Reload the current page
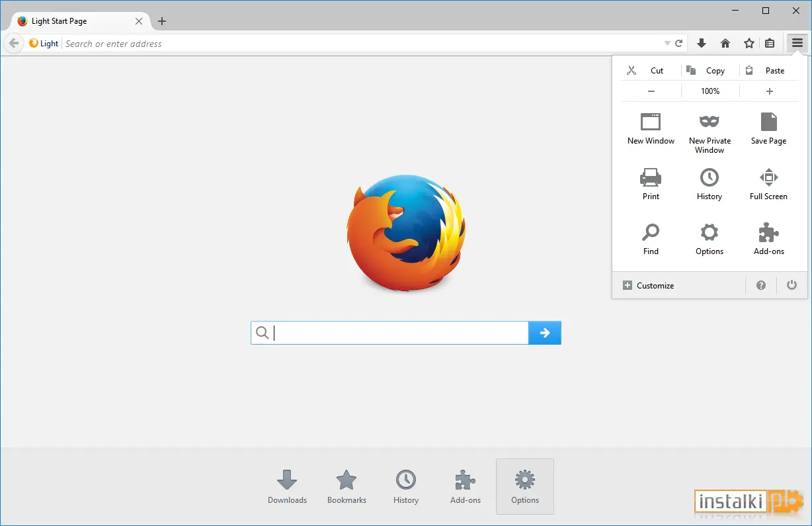The width and height of the screenshot is (812, 526). [x=678, y=44]
